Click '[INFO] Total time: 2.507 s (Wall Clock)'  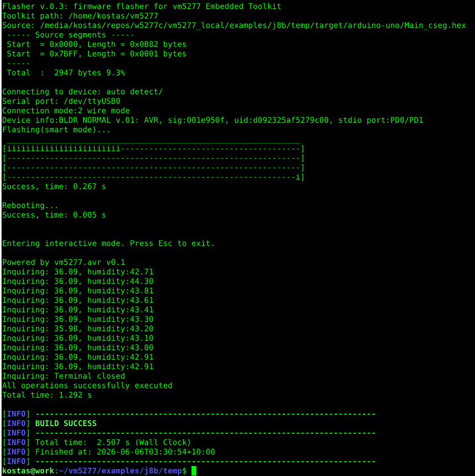(97, 442)
